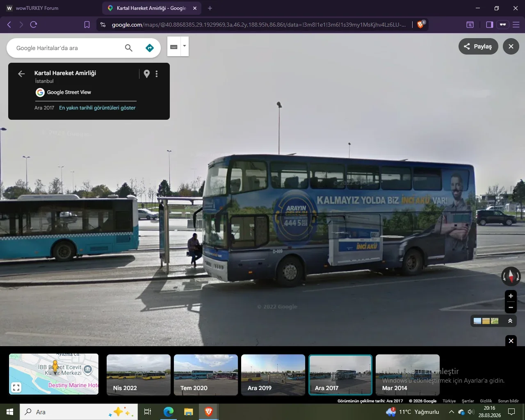
Task: Click 'En yakın tarihli görüntüleri göster' link
Action: coord(97,108)
